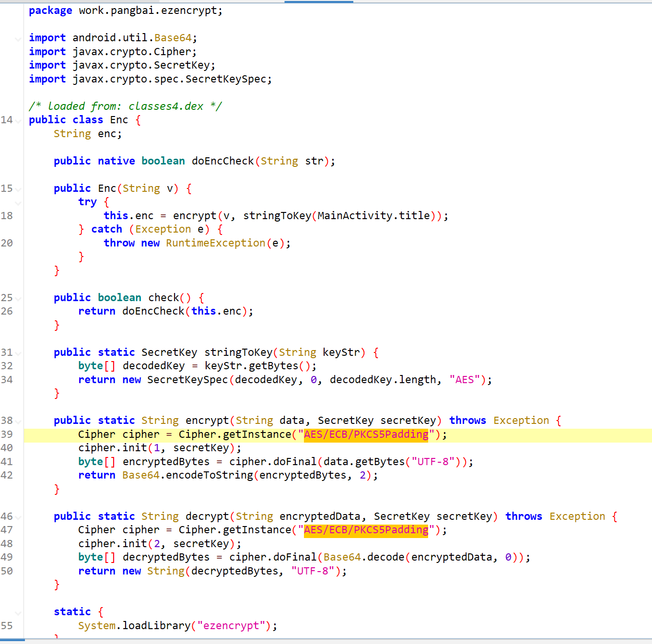Collapse the static initializer block fold arrow
This screenshot has width=652, height=644.
(18, 613)
